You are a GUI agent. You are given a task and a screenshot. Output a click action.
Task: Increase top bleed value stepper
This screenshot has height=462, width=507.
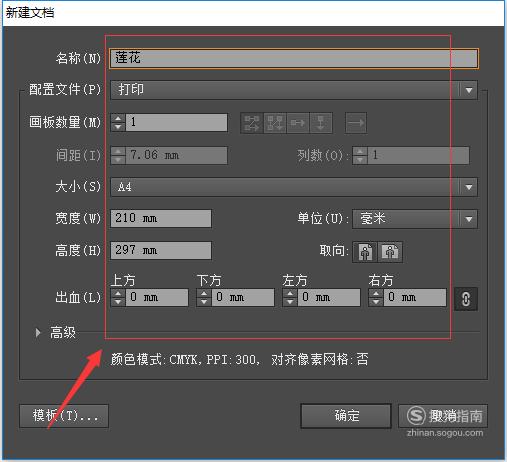coord(118,294)
